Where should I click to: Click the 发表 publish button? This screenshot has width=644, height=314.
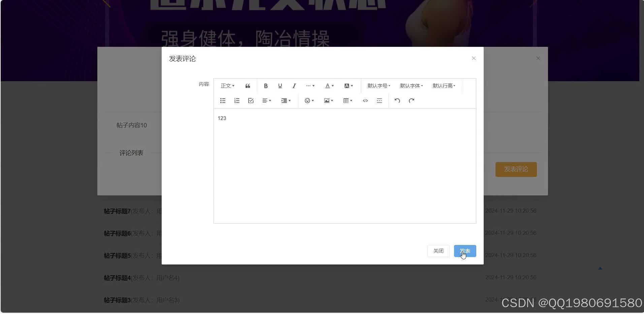point(464,251)
